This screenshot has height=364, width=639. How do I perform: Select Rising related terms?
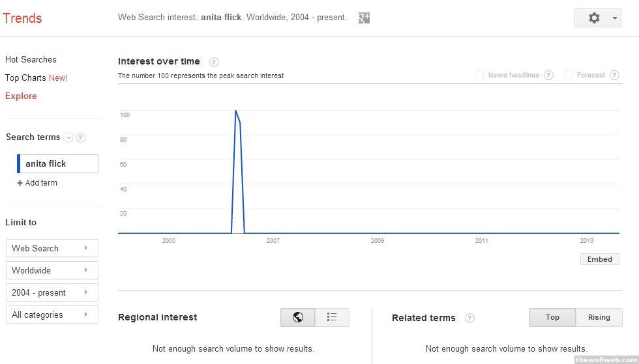[x=599, y=317]
